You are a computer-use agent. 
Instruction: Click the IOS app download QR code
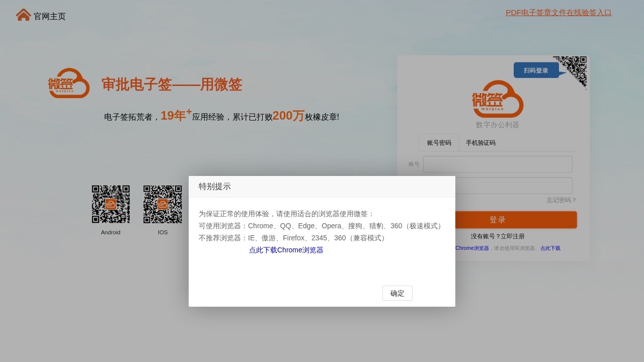click(163, 204)
